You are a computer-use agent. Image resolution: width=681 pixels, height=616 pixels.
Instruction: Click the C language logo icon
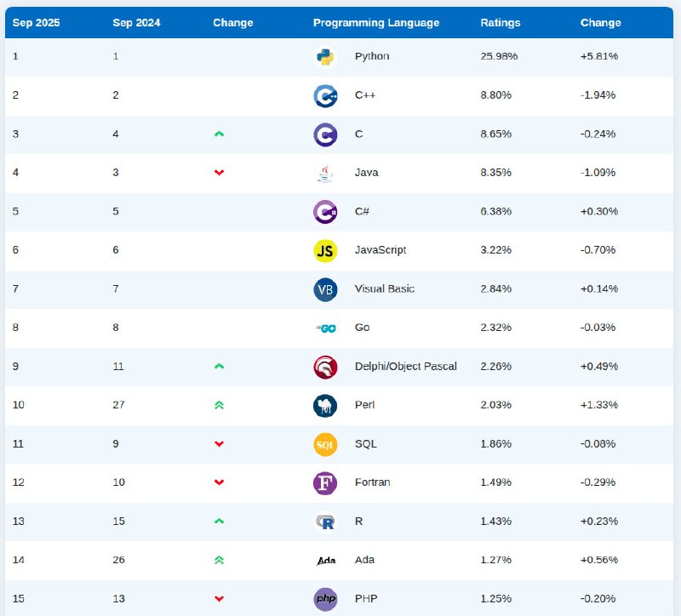pos(325,134)
